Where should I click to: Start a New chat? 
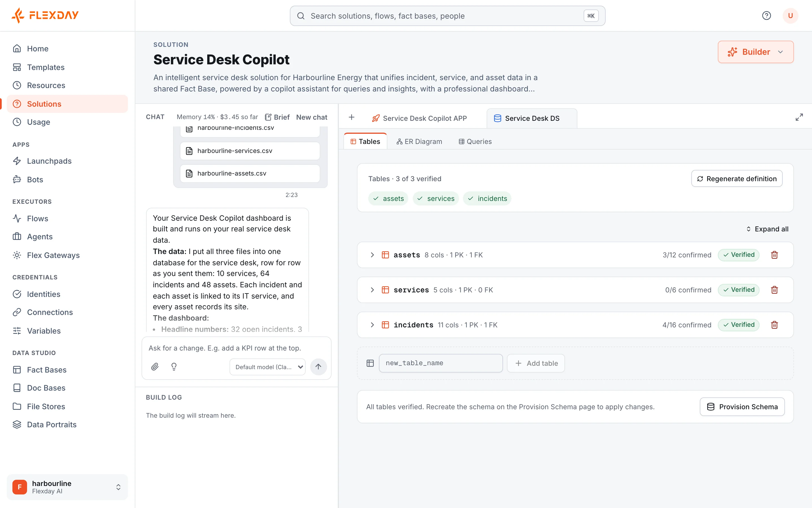[x=311, y=117]
